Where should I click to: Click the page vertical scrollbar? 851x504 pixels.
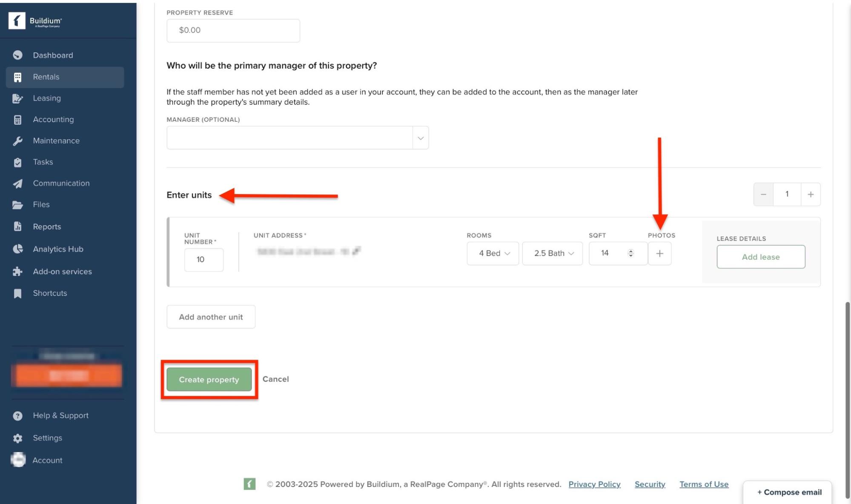(x=847, y=383)
